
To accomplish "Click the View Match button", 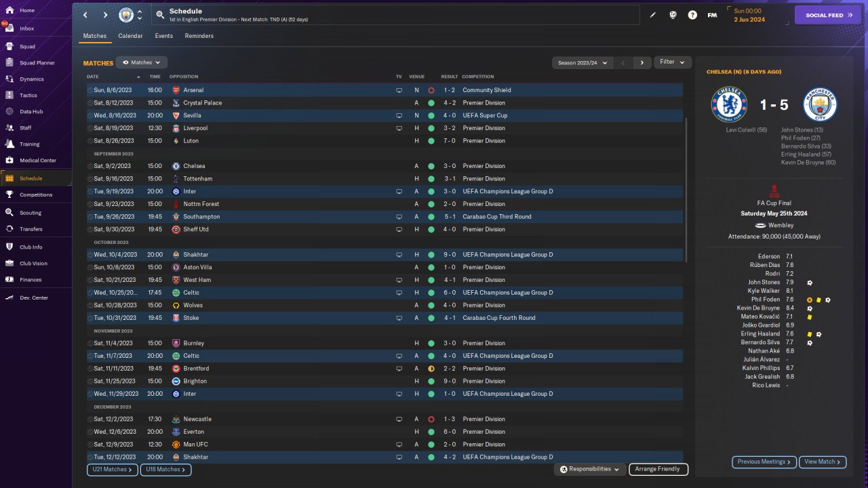I will (x=823, y=462).
